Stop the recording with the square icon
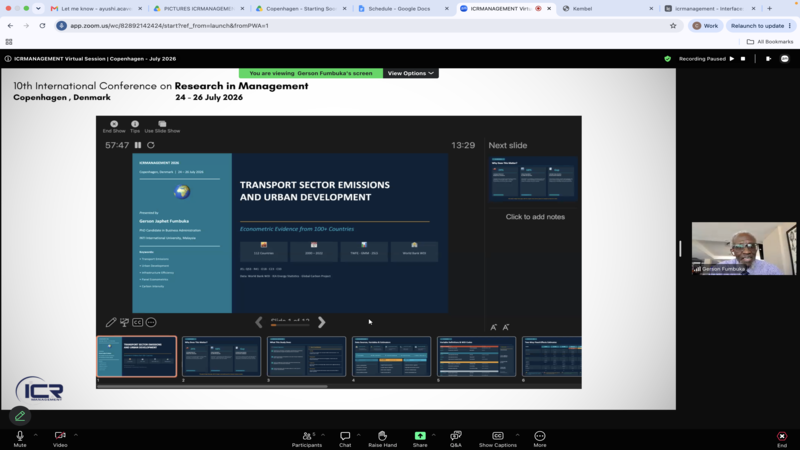Screen dimensions: 800x450 743,59
